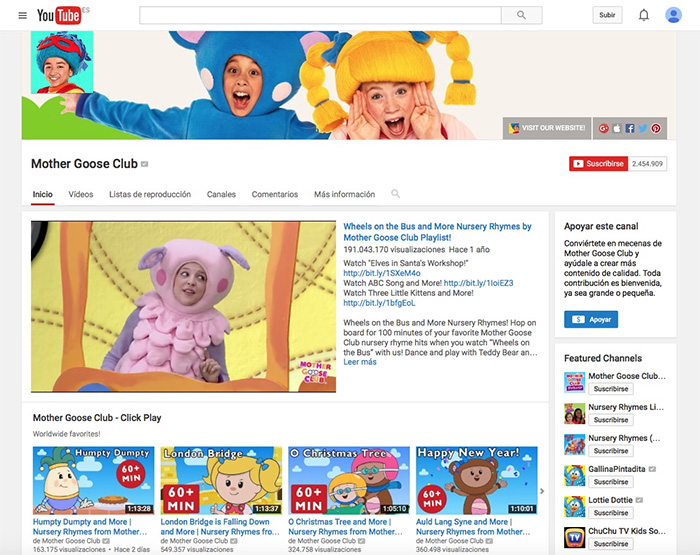Subscribe to Nursery Rhymes (... channel
This screenshot has width=700, height=555.
[x=611, y=451]
